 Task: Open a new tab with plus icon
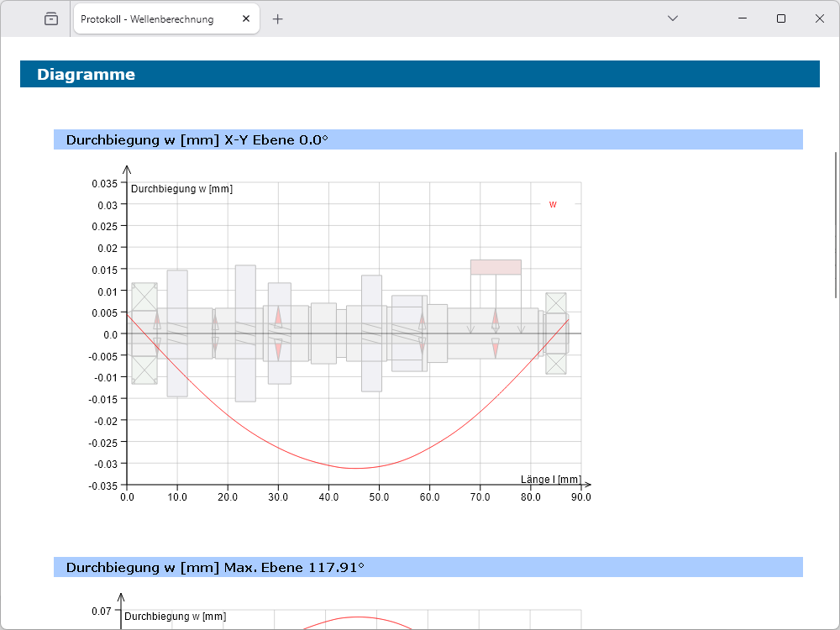pyautogui.click(x=278, y=18)
